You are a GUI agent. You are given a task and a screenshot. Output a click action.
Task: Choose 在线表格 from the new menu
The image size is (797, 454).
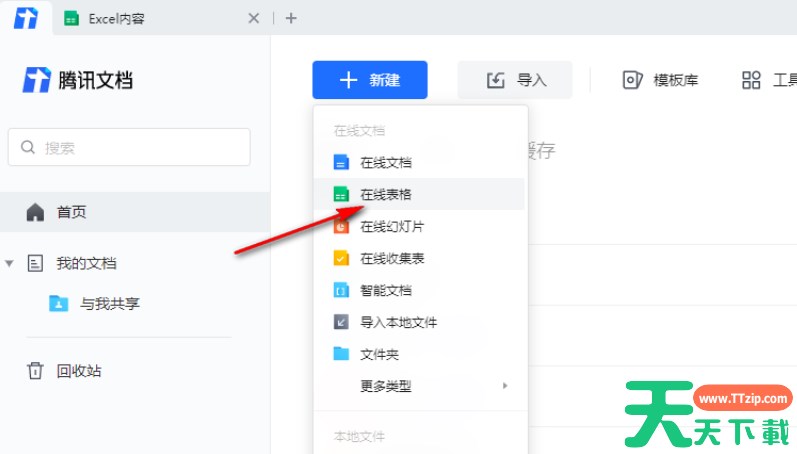386,194
